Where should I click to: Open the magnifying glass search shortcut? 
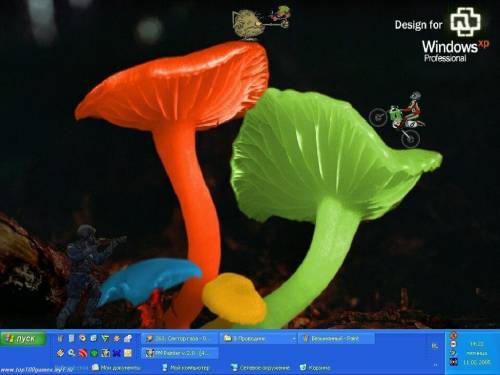(71, 353)
